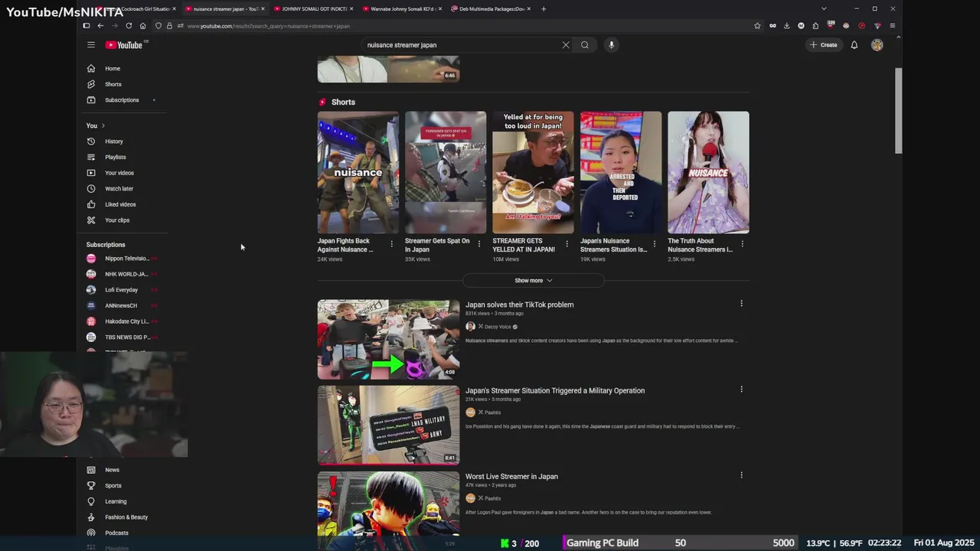The width and height of the screenshot is (980, 551).
Task: Open the Worst Live Streamer in Japan title
Action: [x=511, y=476]
